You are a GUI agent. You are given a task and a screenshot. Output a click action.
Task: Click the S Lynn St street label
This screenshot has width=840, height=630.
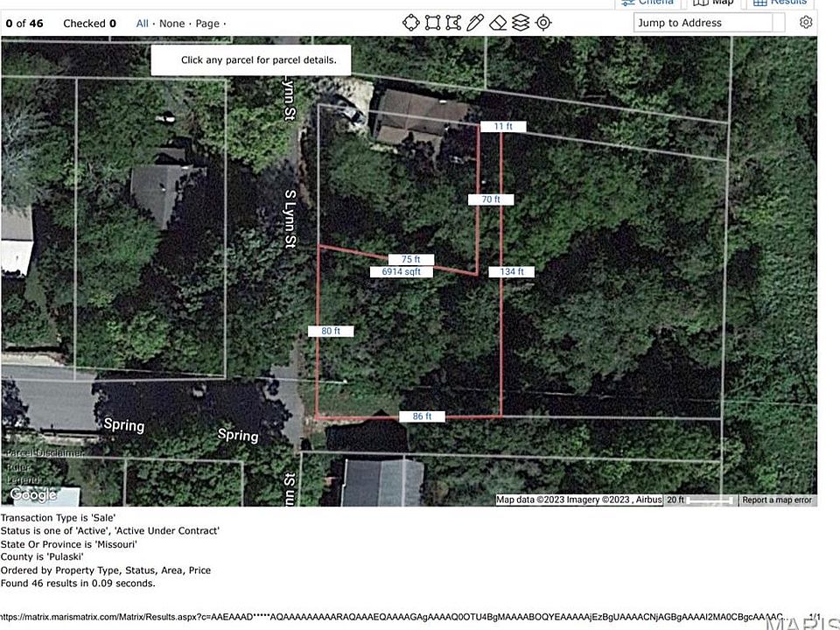(290, 218)
